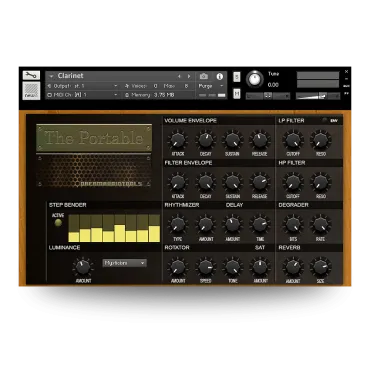370x370 pixels.
Task: Click the Filter Envelope SUSTAIN knob
Action: point(232,182)
